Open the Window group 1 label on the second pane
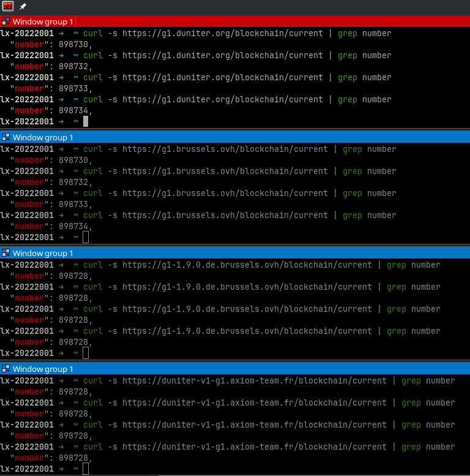This screenshot has height=476, width=470. point(42,137)
